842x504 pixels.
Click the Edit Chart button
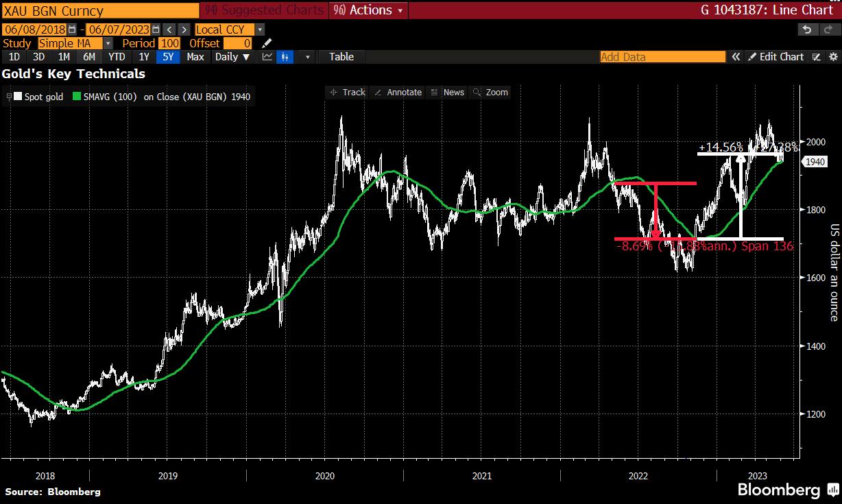click(776, 57)
